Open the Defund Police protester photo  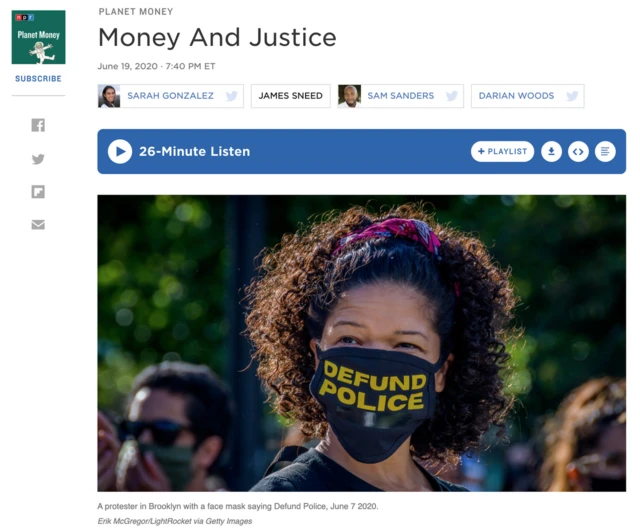[x=362, y=343]
